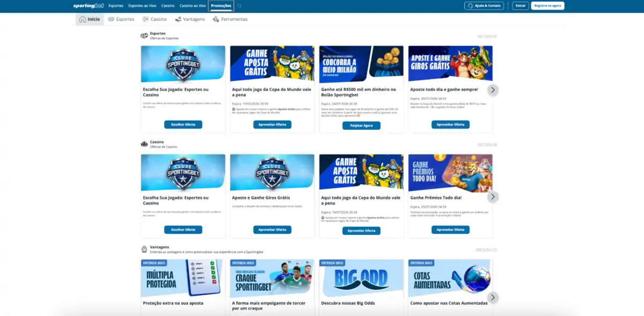Switch to the Vantagens tab
Image resolution: width=644 pixels, height=316 pixels.
[190, 19]
